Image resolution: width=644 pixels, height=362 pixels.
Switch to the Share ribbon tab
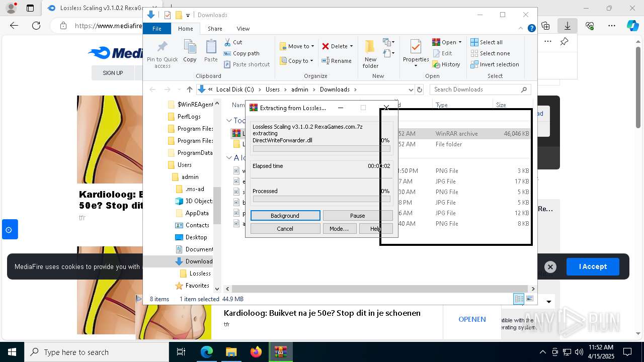(215, 29)
